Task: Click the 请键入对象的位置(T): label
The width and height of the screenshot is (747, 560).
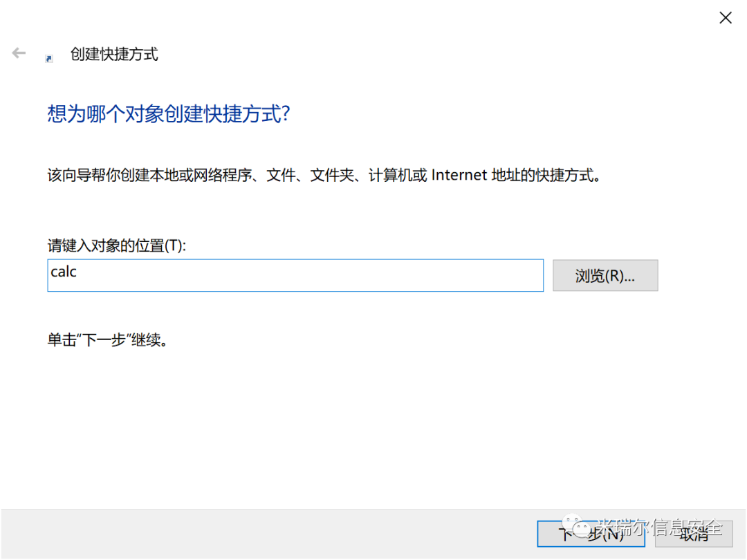Action: (x=117, y=245)
